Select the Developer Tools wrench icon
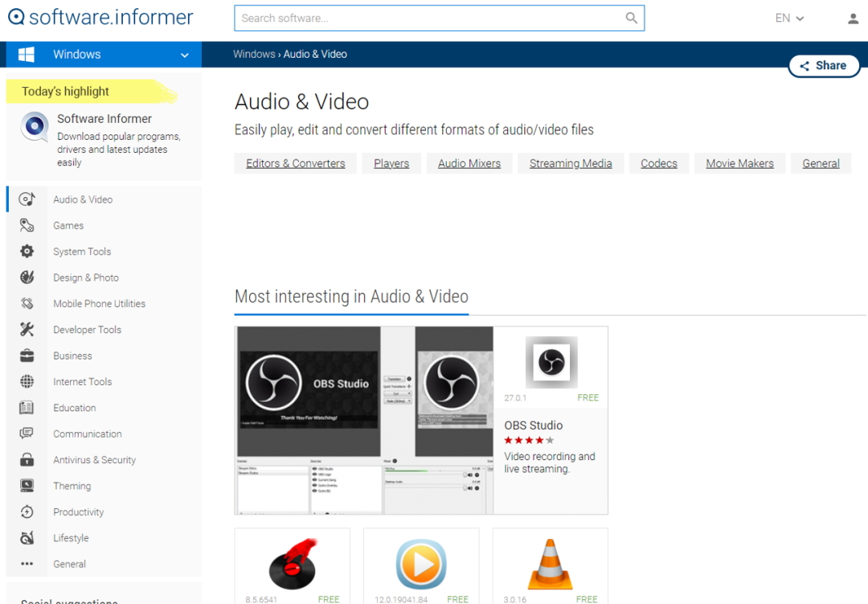The height and width of the screenshot is (604, 868). point(27,329)
